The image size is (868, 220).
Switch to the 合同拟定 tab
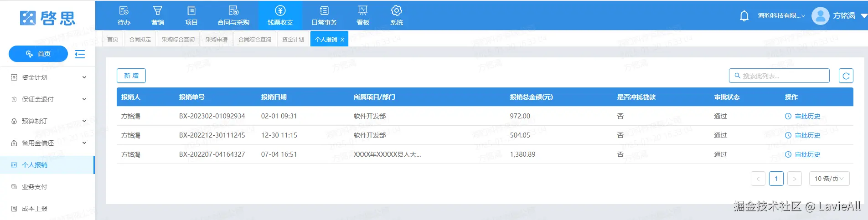(140, 40)
